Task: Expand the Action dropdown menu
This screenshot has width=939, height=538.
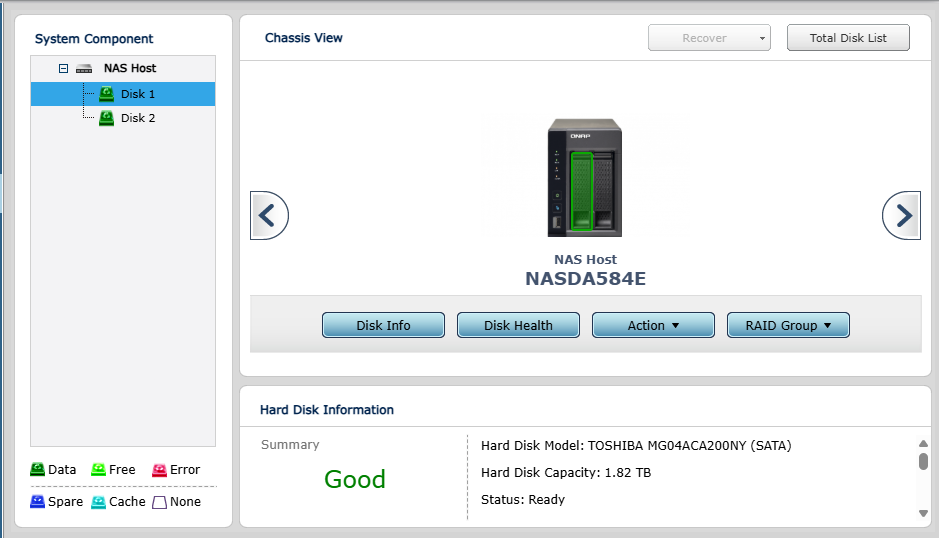Action: (x=653, y=325)
